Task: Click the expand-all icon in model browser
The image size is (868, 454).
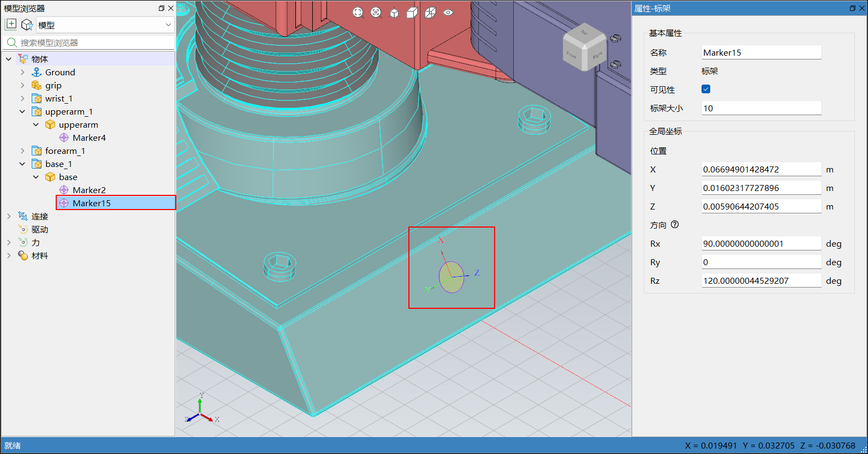Action: [x=11, y=25]
